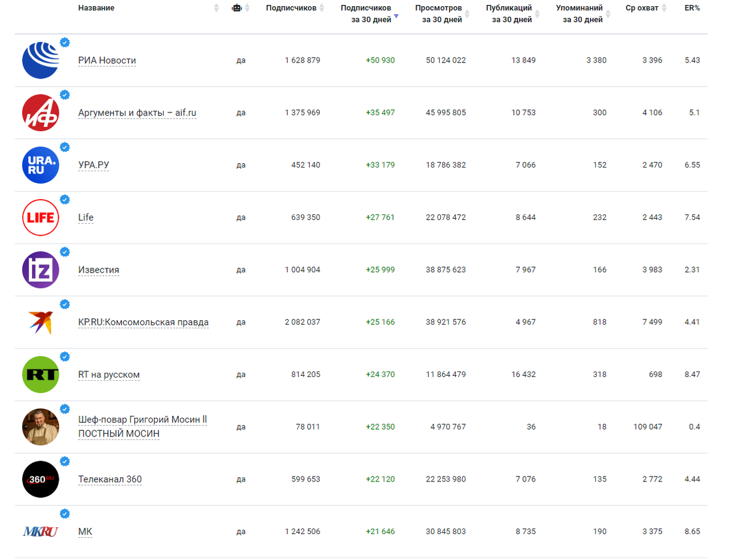
Task: Select subscriber count 78 011
Action: [x=307, y=427]
